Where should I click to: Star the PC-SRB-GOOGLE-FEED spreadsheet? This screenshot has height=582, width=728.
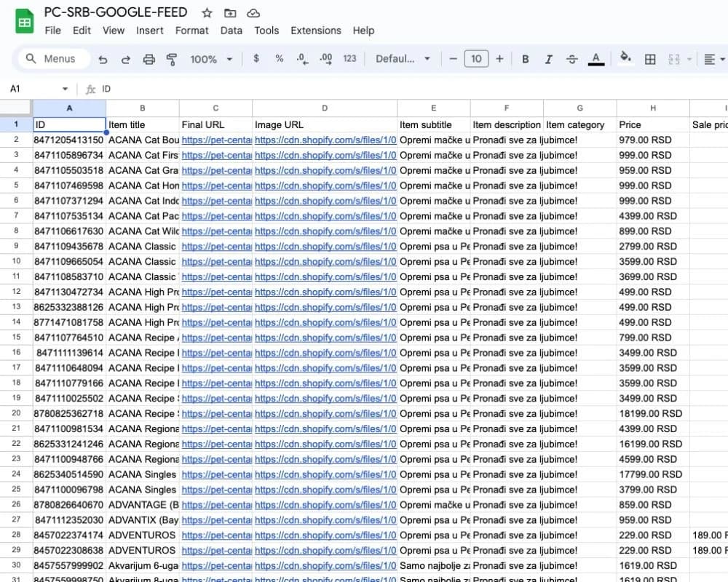(207, 12)
